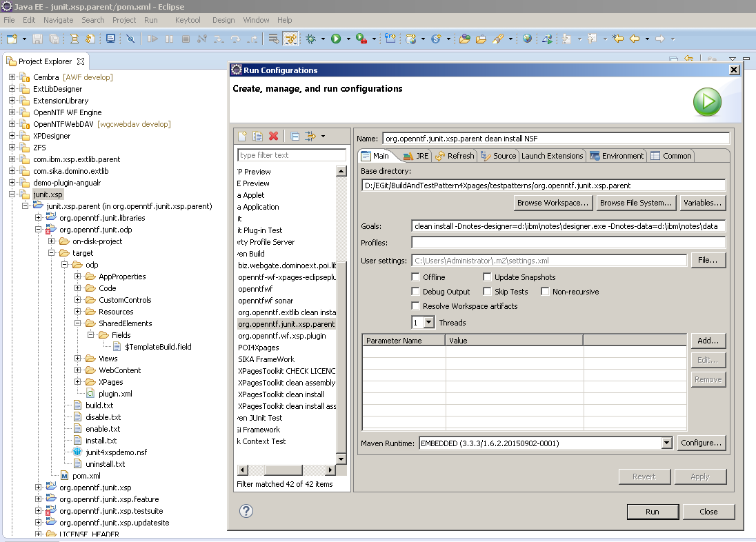Open the Threads count dropdown
The image size is (756, 542).
tap(429, 322)
